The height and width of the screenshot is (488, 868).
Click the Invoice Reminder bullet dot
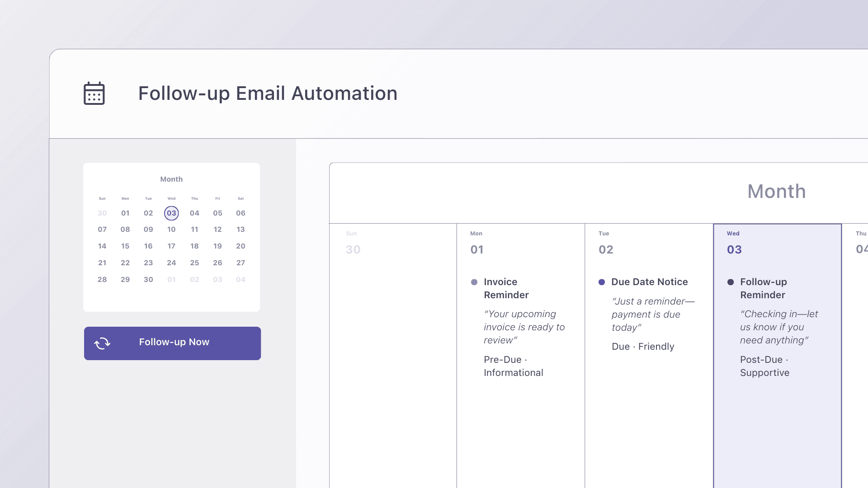[x=474, y=282]
